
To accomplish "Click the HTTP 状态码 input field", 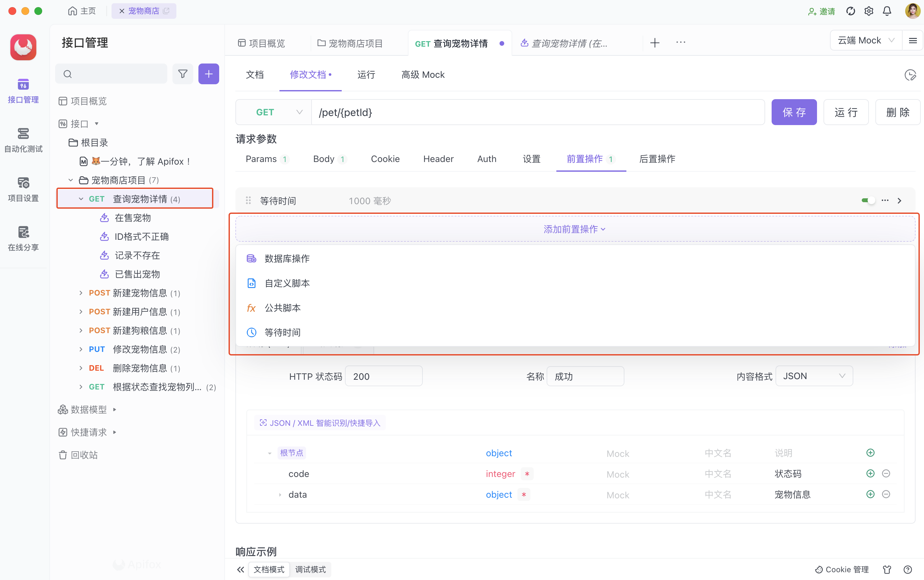I will click(383, 376).
